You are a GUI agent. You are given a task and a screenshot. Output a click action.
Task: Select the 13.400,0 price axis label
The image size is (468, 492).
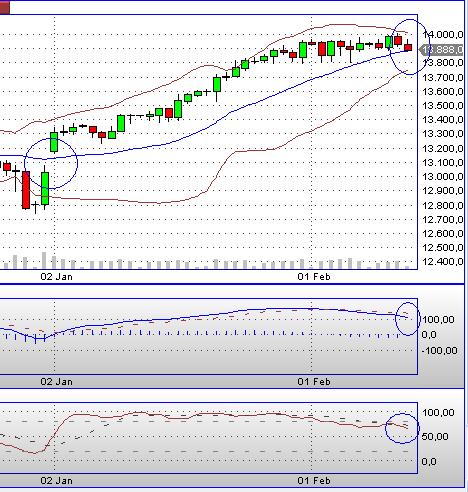[443, 119]
